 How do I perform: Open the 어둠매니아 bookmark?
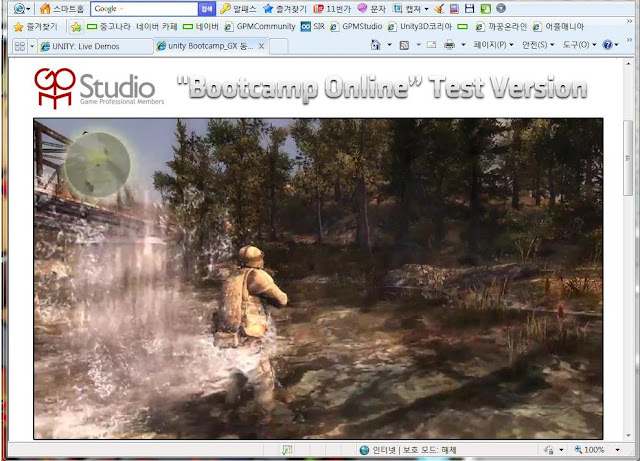click(x=558, y=27)
